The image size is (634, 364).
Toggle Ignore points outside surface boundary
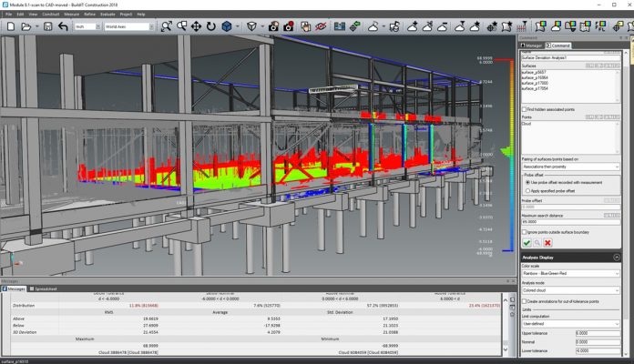(525, 232)
